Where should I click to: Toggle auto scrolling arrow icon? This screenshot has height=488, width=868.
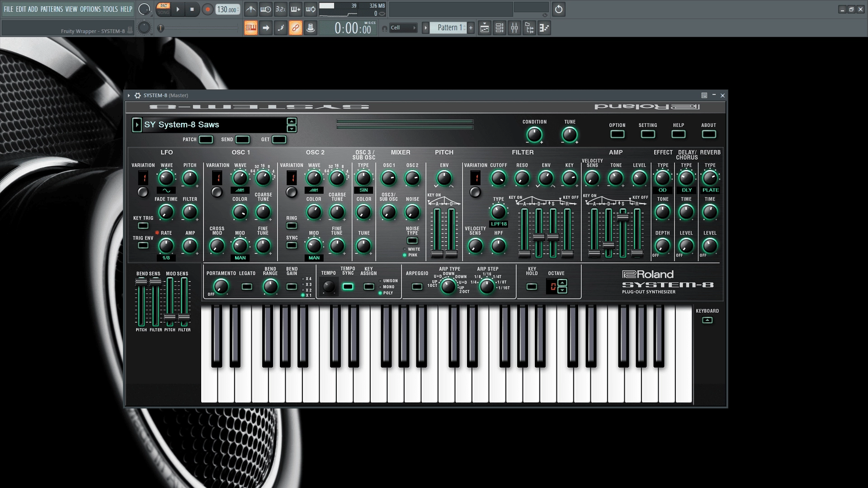pos(266,28)
